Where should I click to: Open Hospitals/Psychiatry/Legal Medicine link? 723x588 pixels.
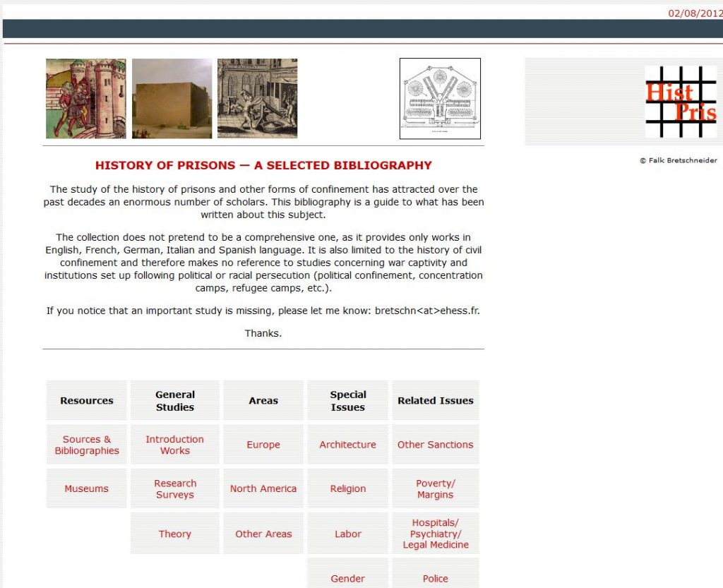click(435, 534)
